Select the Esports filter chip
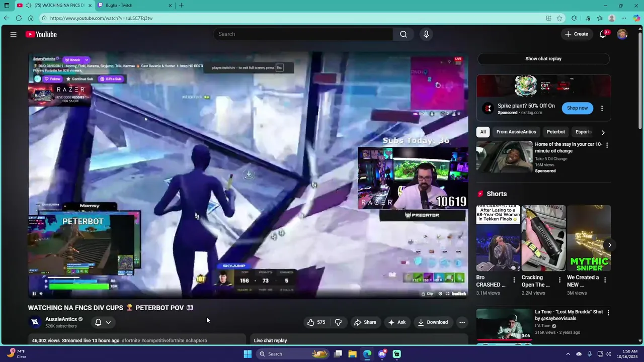Viewport: 644px width, 362px height. pos(584,132)
